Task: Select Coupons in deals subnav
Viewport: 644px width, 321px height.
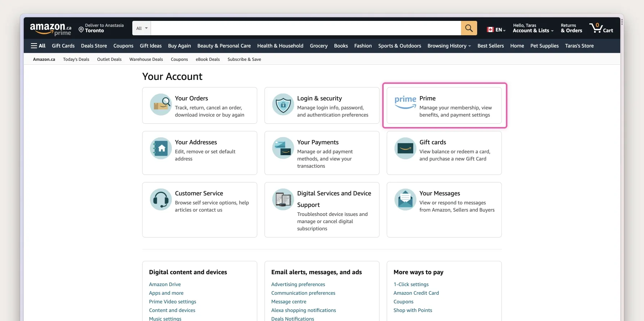Action: point(179,59)
